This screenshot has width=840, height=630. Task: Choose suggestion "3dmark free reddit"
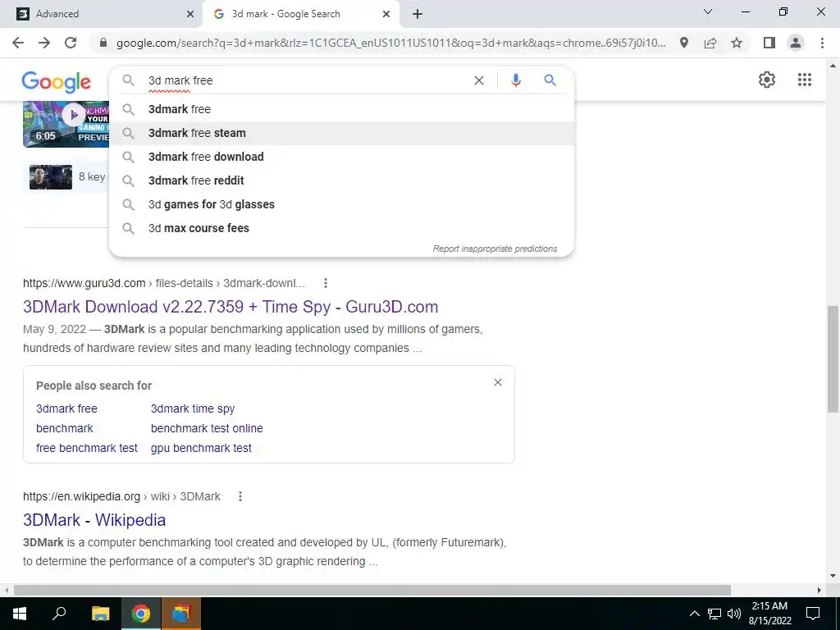click(x=341, y=180)
